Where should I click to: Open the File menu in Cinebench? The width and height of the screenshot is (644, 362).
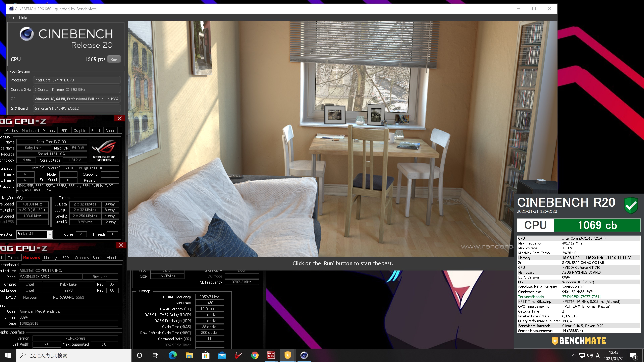[x=12, y=17]
